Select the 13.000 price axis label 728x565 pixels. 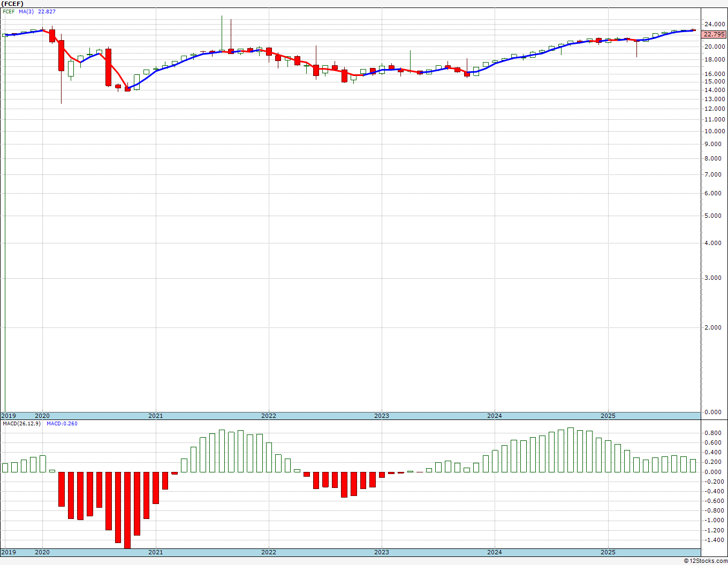[x=715, y=100]
